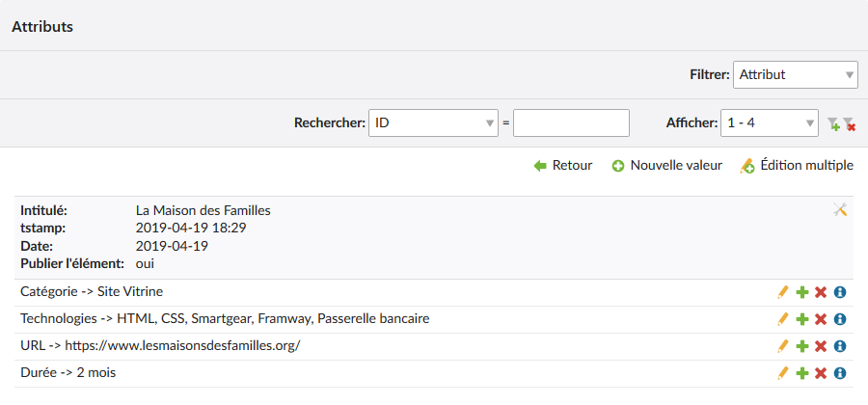This screenshot has height=405, width=868.
Task: Focus the search value input field
Action: (x=571, y=122)
